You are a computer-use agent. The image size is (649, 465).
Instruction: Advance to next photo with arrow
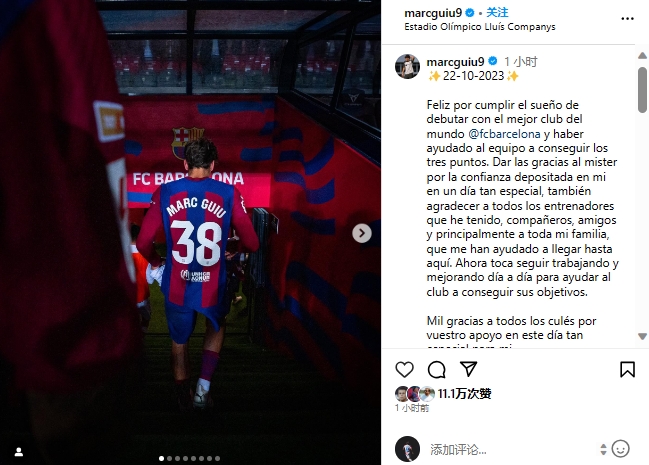(x=362, y=233)
